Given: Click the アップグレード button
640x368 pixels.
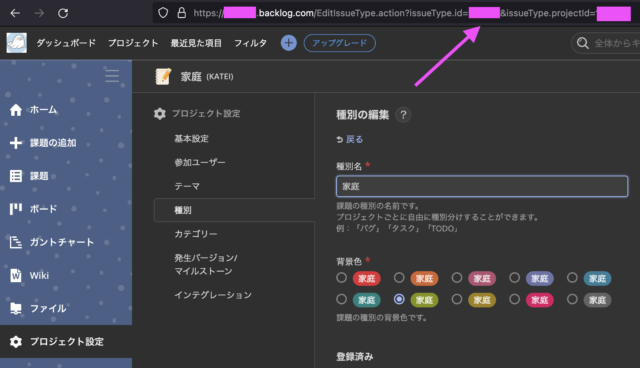Looking at the screenshot, I should click(340, 43).
